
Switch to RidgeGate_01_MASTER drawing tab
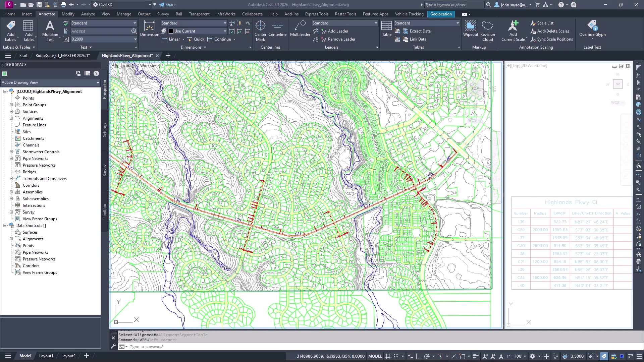pos(63,56)
